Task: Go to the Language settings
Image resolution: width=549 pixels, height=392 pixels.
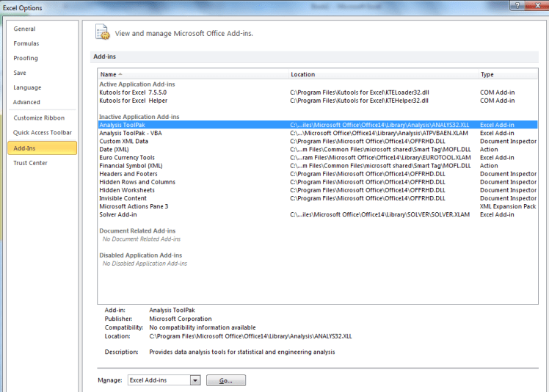Action: (x=27, y=88)
